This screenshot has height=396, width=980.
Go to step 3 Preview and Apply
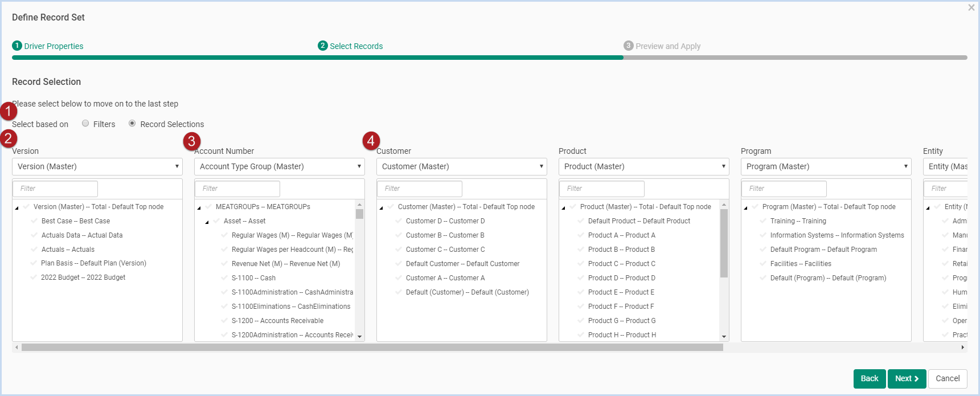662,46
